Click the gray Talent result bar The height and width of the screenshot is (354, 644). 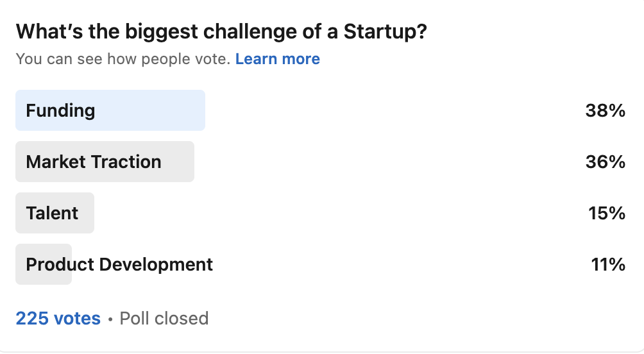pos(86,213)
